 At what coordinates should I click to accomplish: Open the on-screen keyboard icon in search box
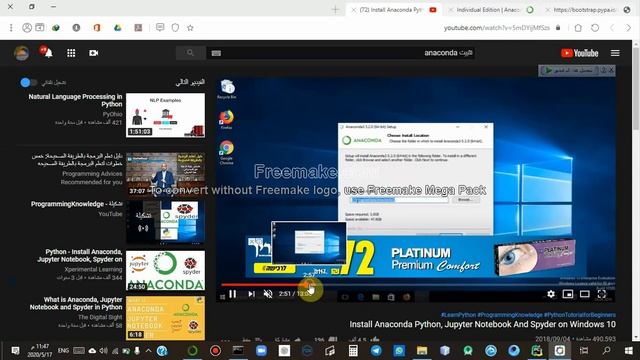tap(216, 53)
